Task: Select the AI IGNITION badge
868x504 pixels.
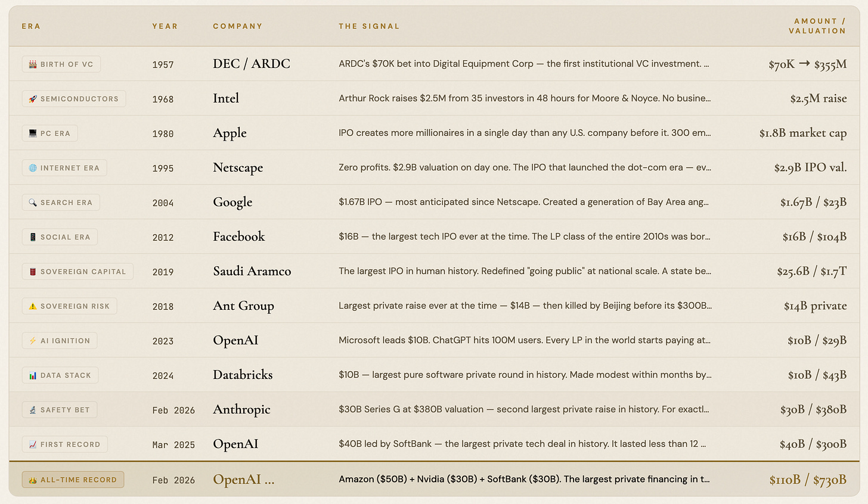Action: 60,341
